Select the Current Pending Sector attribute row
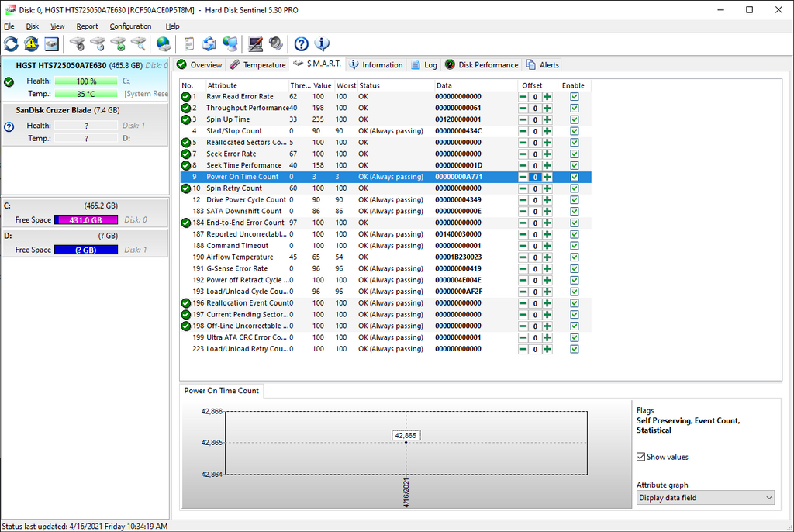Viewport: 794px width, 532px height. pos(385,315)
